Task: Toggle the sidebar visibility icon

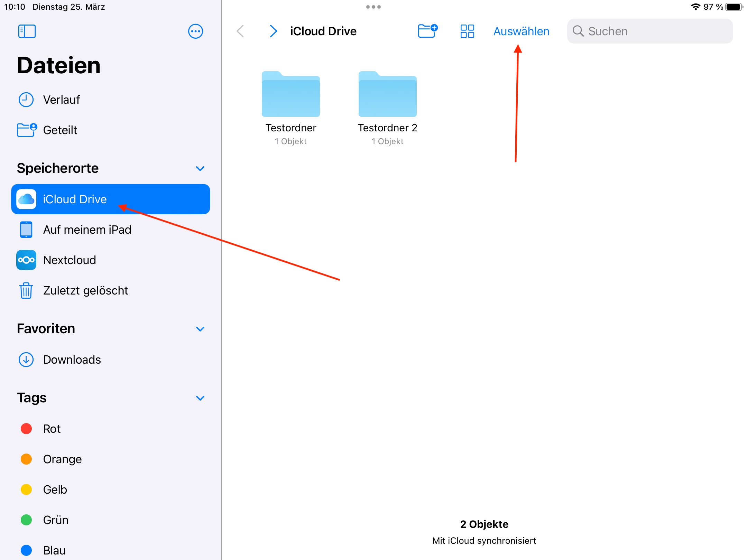Action: coord(27,31)
